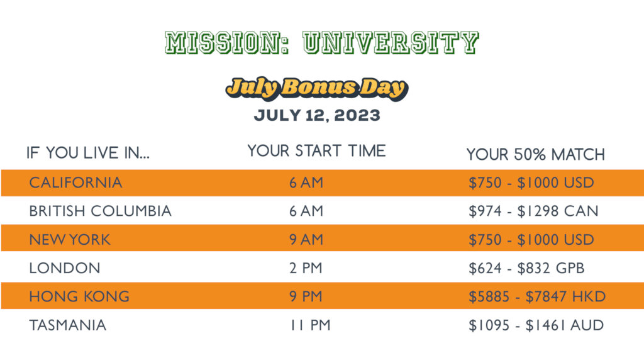This screenshot has width=644, height=348.
Task: Select the Tasmania row label
Action: click(x=68, y=325)
